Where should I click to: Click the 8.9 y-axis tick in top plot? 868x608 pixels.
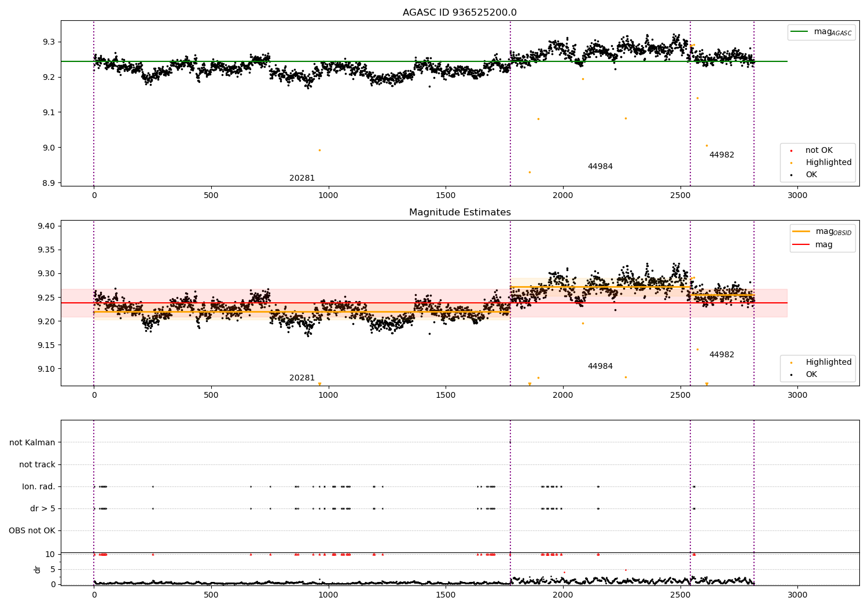49,184
